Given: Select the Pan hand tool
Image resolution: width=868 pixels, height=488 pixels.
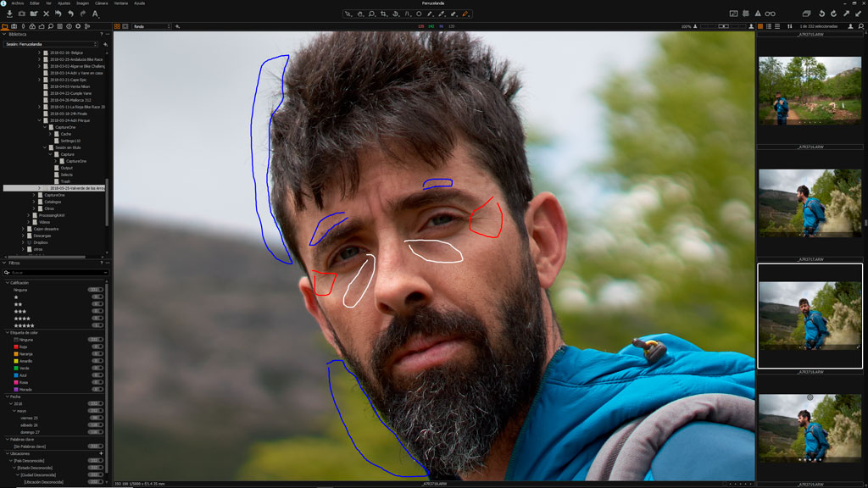Looking at the screenshot, I should pyautogui.click(x=360, y=14).
